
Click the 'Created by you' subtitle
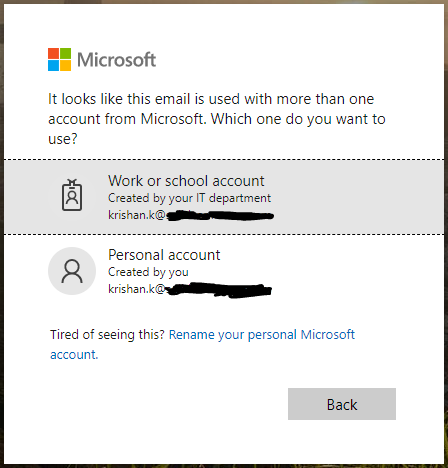pos(148,272)
